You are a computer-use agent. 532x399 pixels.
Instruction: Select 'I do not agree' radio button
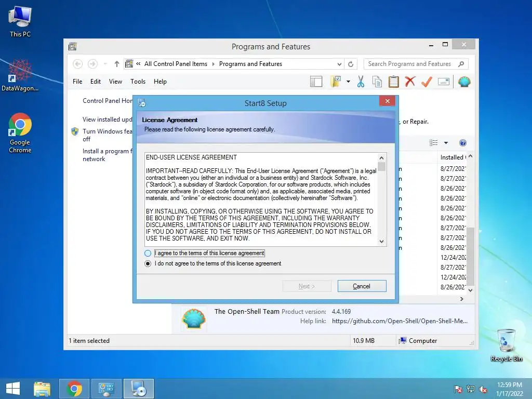pyautogui.click(x=148, y=263)
